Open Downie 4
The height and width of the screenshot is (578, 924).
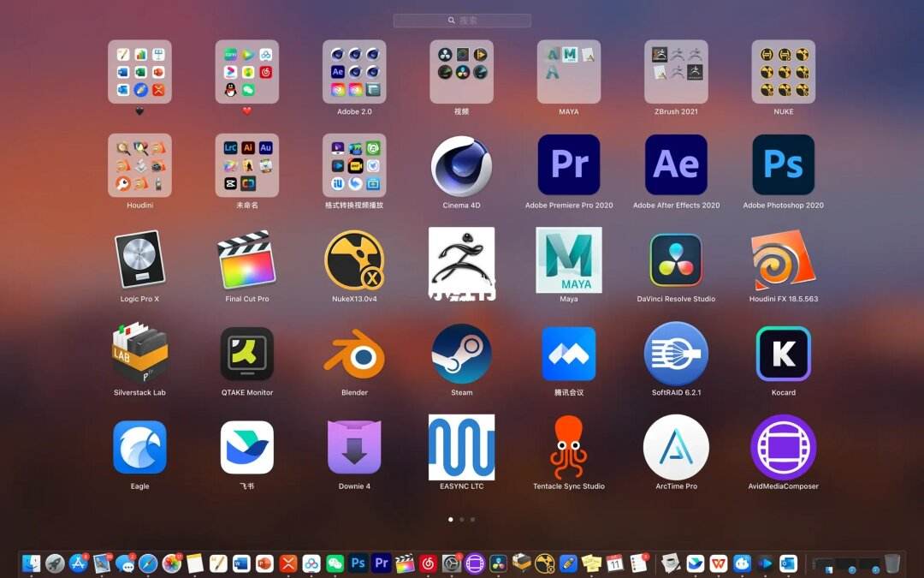tap(354, 447)
